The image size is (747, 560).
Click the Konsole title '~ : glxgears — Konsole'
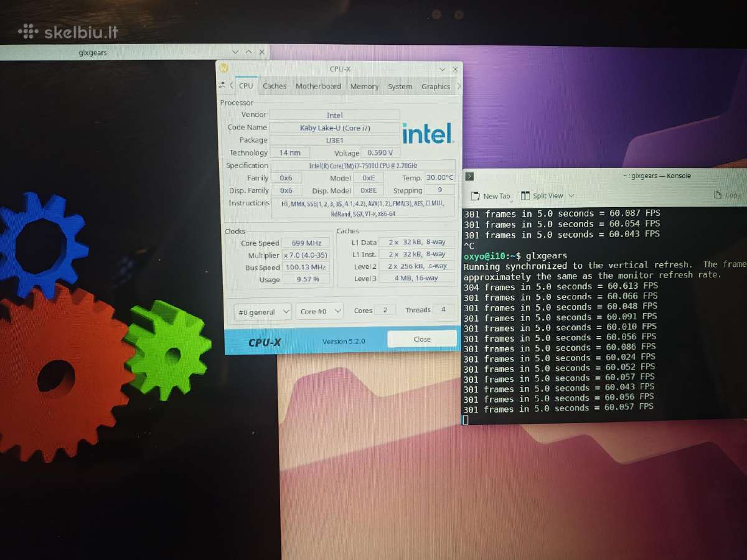click(656, 176)
